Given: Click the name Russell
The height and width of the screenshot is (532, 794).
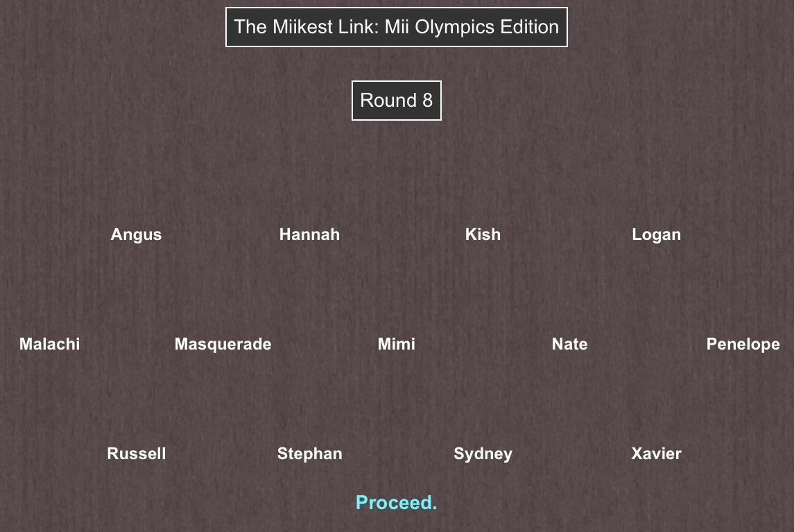Looking at the screenshot, I should tap(136, 454).
